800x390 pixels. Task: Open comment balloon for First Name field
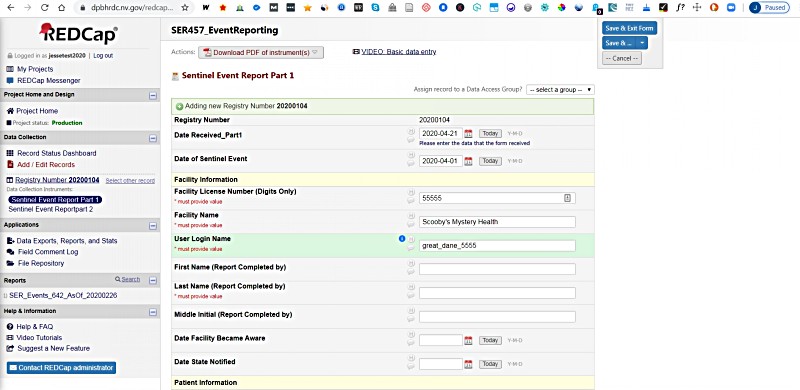coord(411,272)
